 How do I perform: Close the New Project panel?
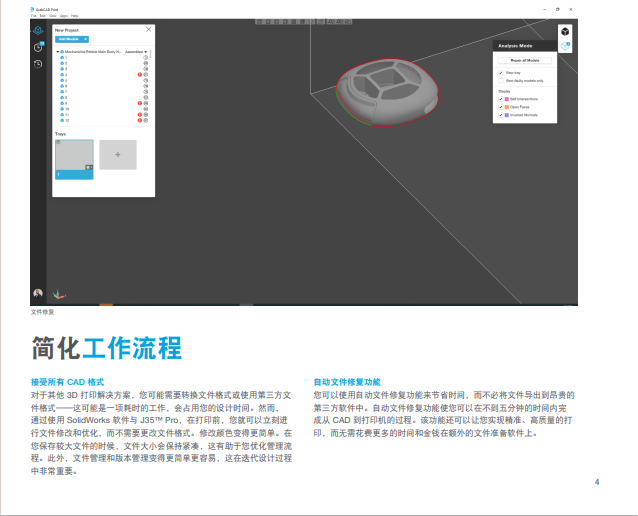(x=149, y=30)
